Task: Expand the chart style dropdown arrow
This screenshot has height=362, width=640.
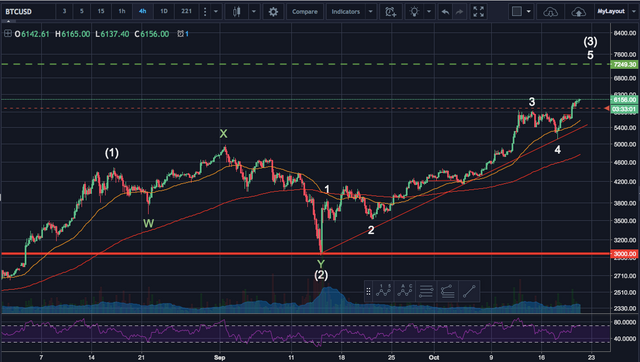Action: (253, 12)
